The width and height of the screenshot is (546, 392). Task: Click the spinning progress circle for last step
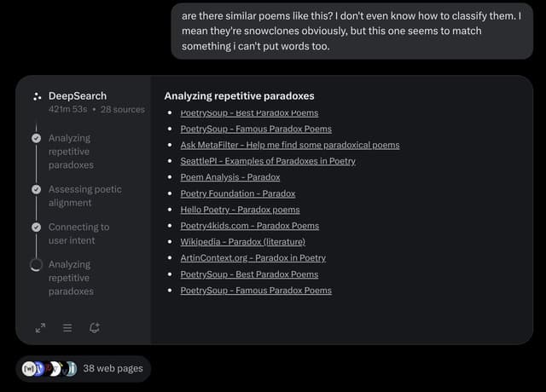click(36, 265)
